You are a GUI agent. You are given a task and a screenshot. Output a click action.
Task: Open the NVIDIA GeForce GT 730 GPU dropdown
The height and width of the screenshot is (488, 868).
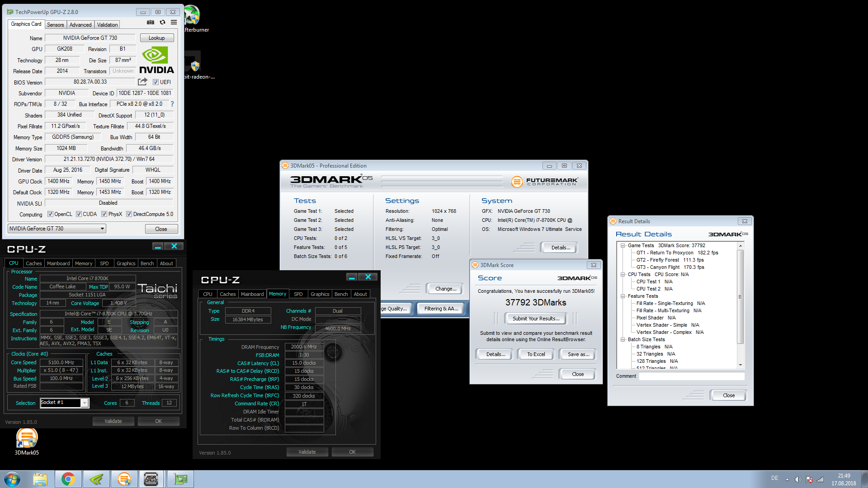pyautogui.click(x=57, y=229)
